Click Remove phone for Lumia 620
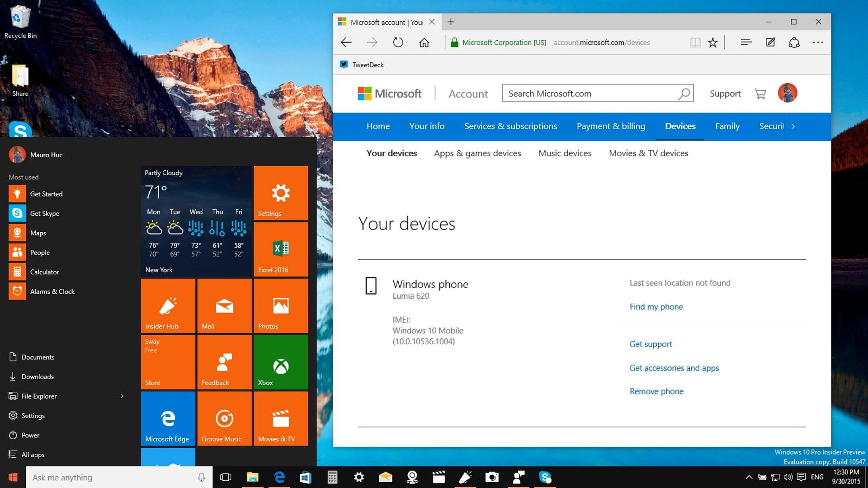This screenshot has width=868, height=488. point(656,391)
